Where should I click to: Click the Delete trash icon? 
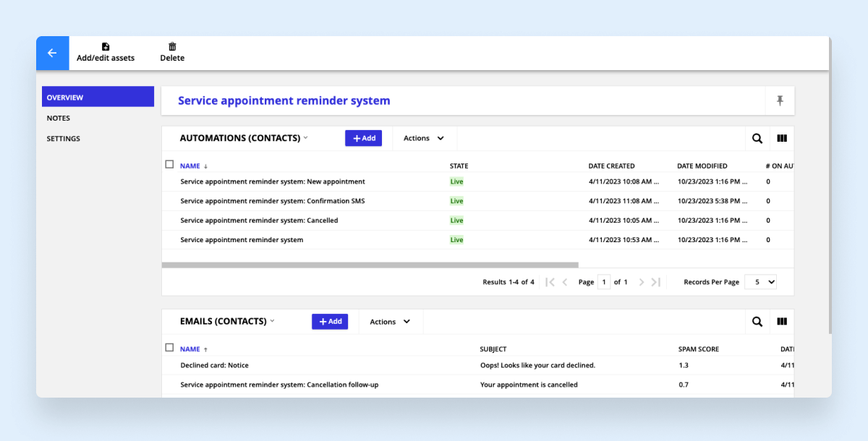coord(172,47)
